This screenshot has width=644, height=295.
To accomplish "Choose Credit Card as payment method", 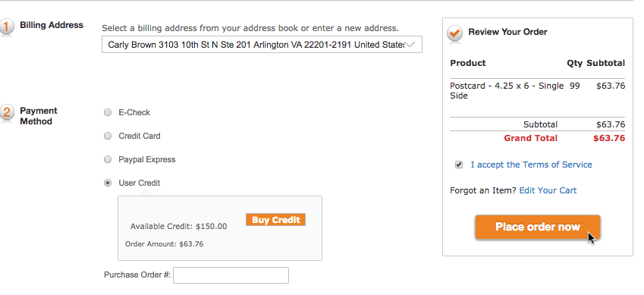I will tap(108, 136).
